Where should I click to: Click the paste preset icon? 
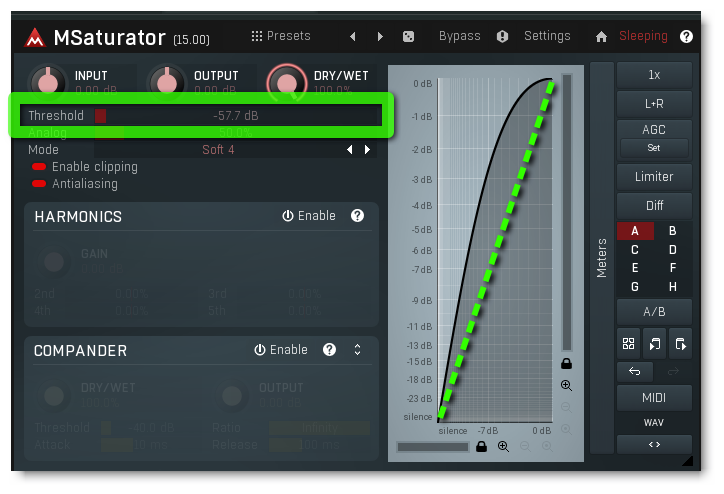point(681,344)
